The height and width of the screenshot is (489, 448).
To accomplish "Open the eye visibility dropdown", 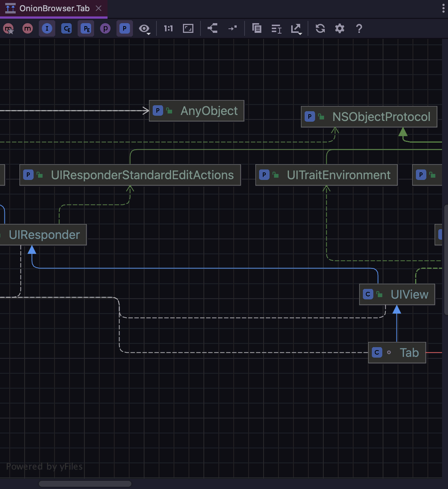I will (x=144, y=29).
